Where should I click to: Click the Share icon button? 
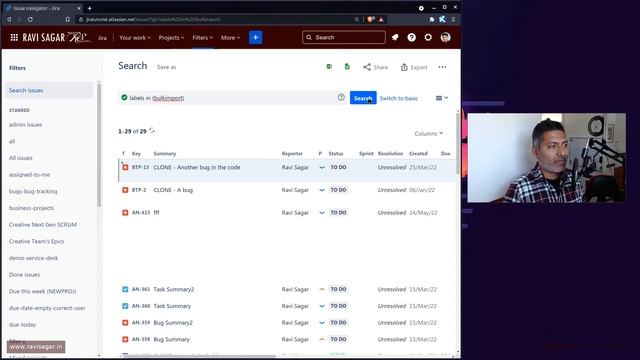pyautogui.click(x=376, y=67)
